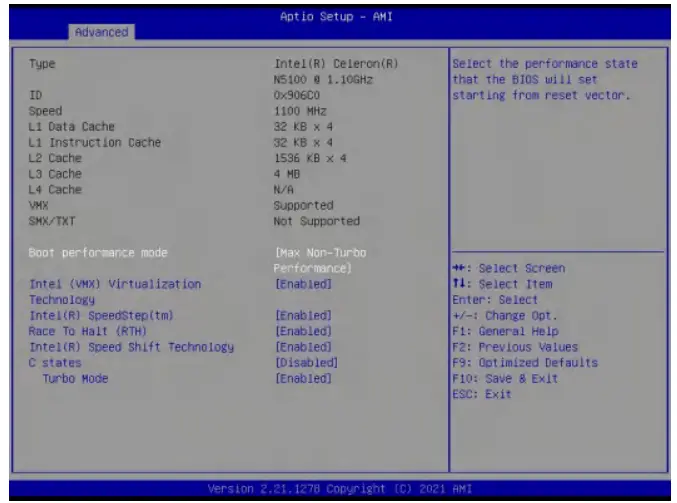Image resolution: width=677 pixels, height=503 pixels.
Task: Click the L2 Cache label
Action: click(55, 158)
